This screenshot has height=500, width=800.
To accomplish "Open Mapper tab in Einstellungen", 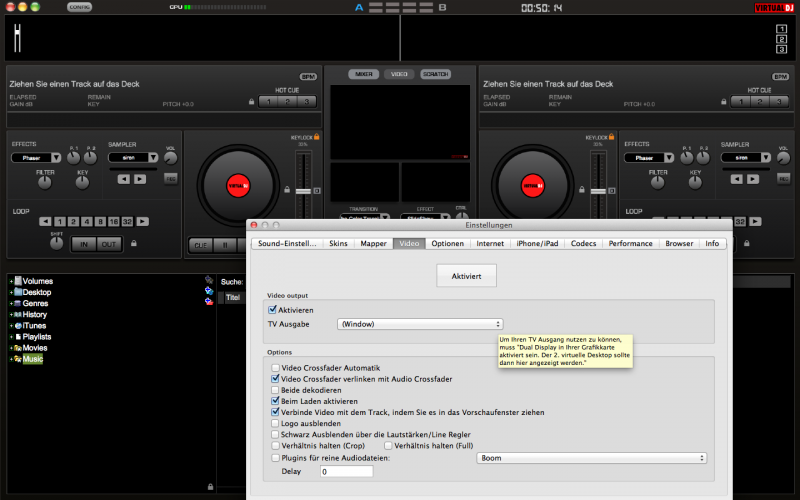I will 373,243.
